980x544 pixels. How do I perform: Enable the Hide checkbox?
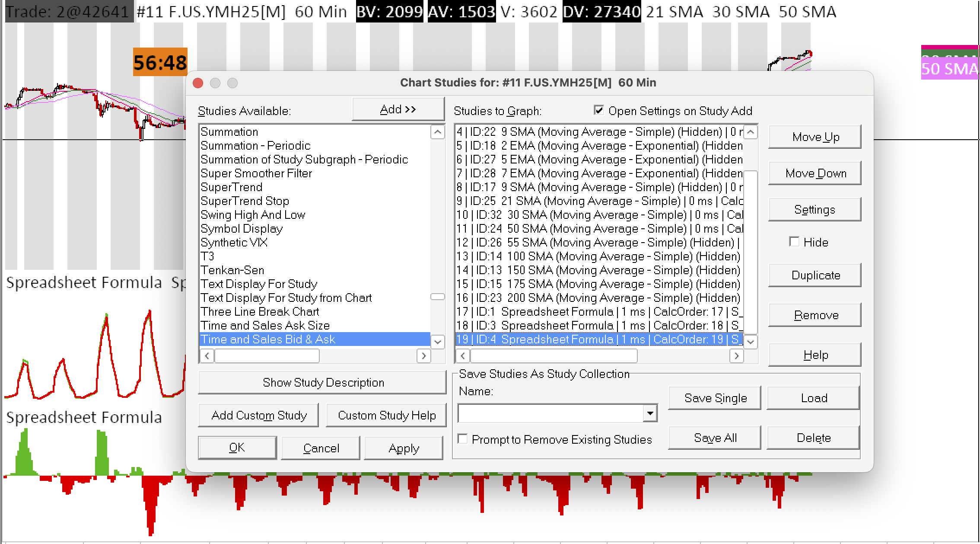pyautogui.click(x=794, y=242)
